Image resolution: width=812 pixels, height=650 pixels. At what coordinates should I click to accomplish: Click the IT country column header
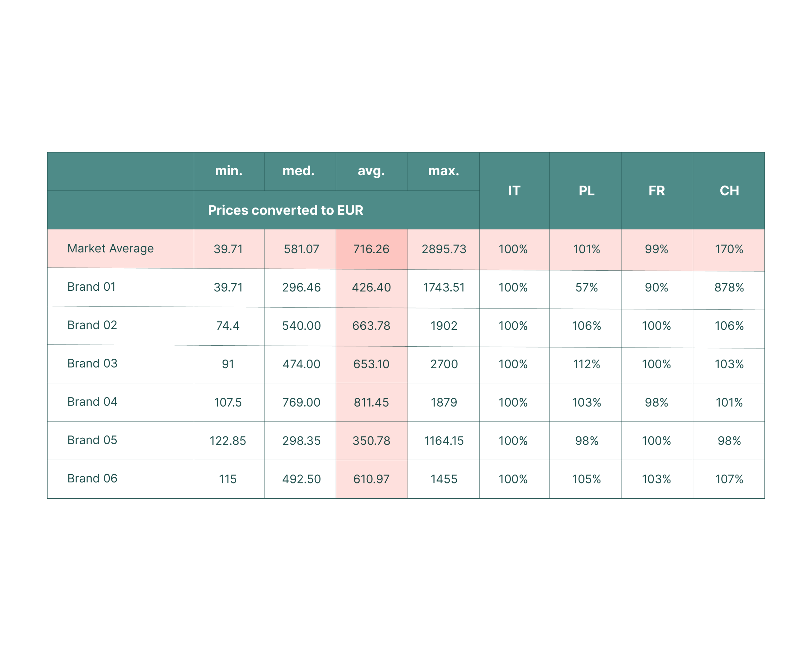(x=514, y=191)
